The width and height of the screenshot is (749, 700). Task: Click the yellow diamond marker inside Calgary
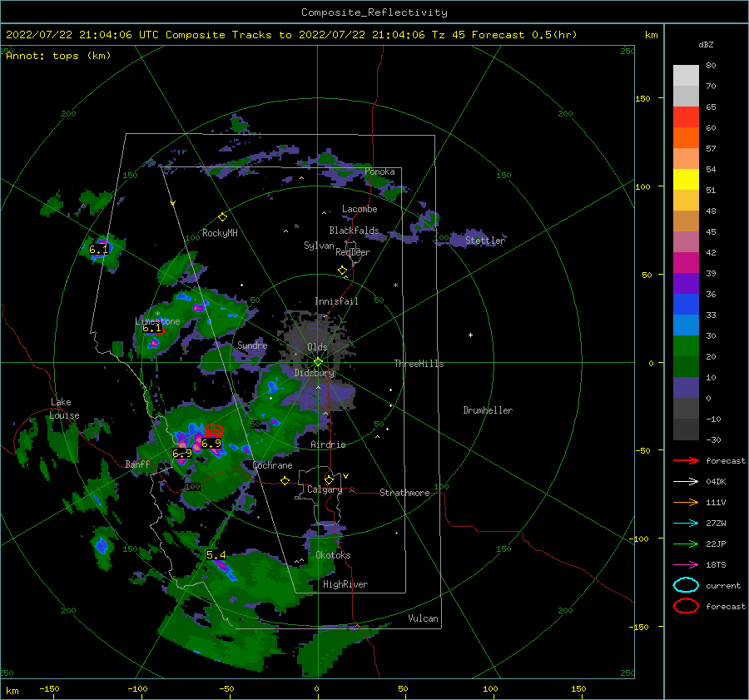click(x=329, y=479)
